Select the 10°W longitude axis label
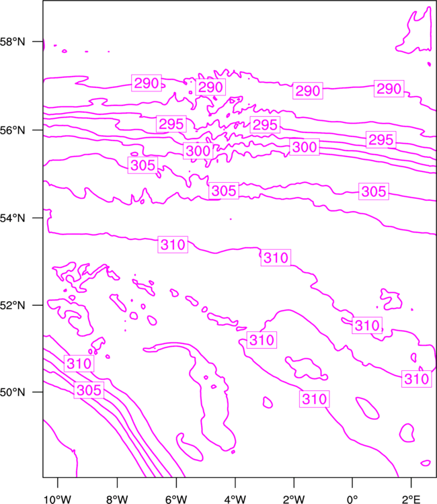The image size is (437, 504). (x=58, y=499)
